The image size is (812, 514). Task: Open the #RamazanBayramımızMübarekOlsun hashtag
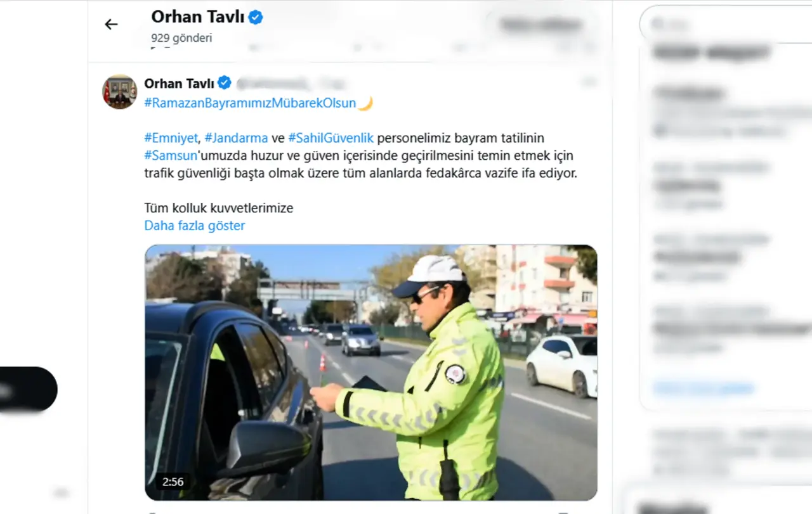click(x=250, y=103)
